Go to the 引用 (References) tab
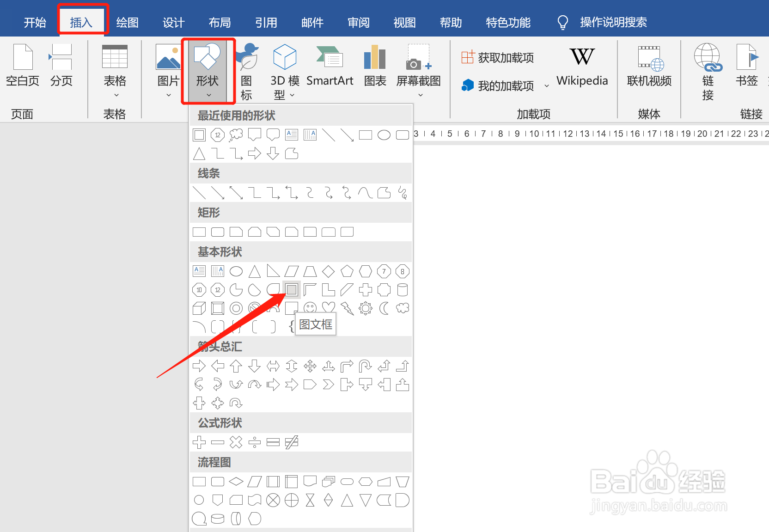 coord(266,22)
